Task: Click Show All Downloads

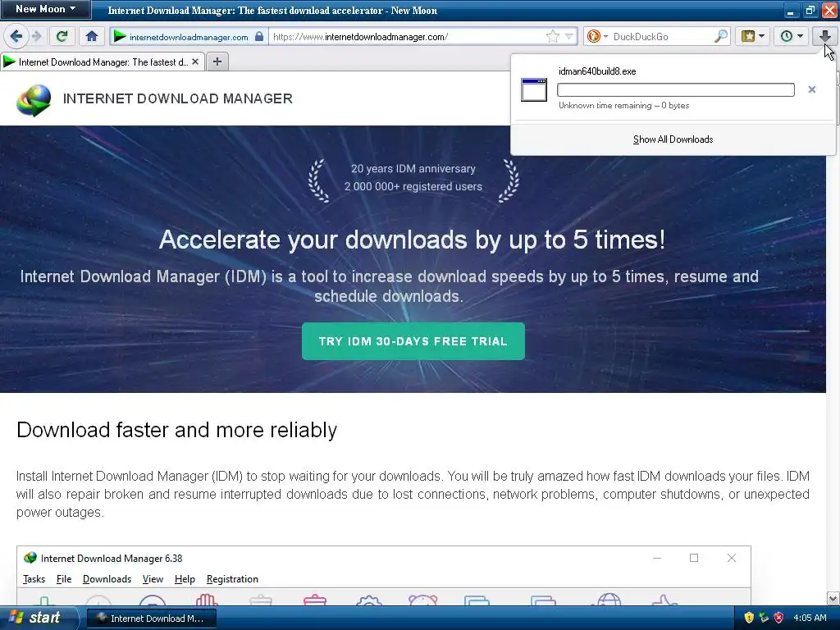Action: coord(673,139)
